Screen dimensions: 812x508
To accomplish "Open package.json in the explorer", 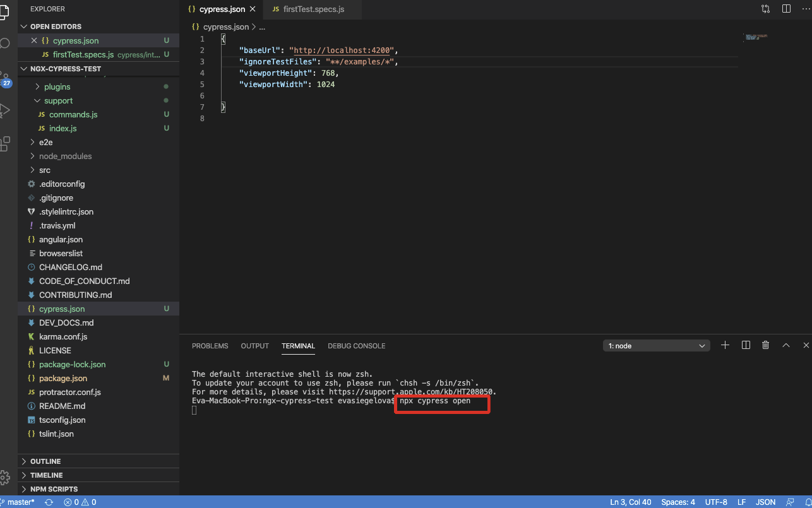I will 63,378.
